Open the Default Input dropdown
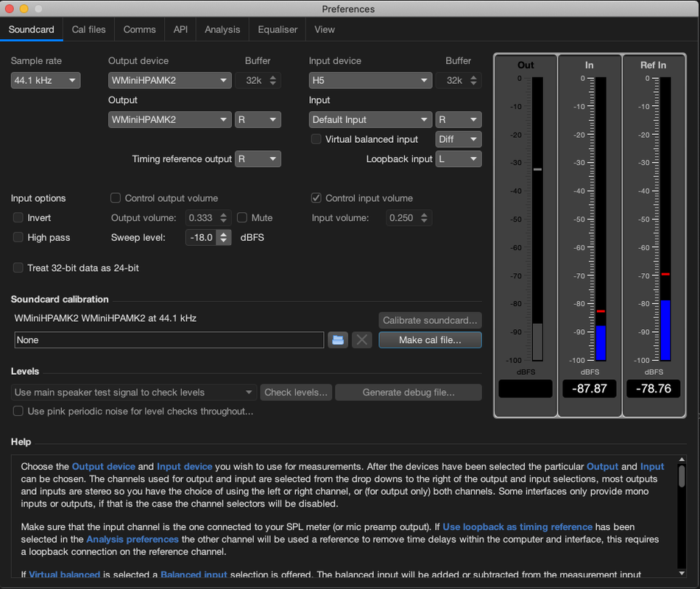This screenshot has height=589, width=700. click(370, 120)
